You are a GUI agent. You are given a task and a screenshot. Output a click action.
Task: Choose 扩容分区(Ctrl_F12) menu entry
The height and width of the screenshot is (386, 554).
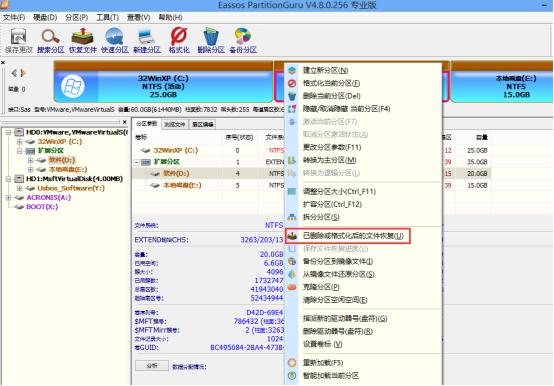point(363,204)
